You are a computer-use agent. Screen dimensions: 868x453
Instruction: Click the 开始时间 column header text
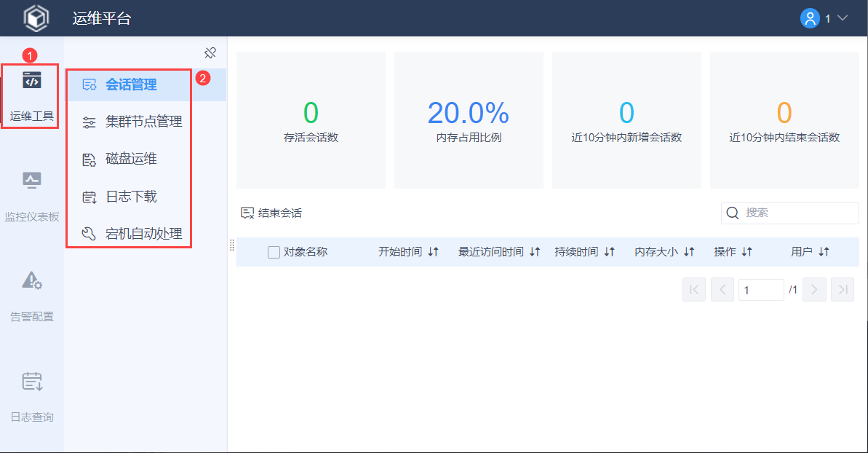(x=400, y=252)
